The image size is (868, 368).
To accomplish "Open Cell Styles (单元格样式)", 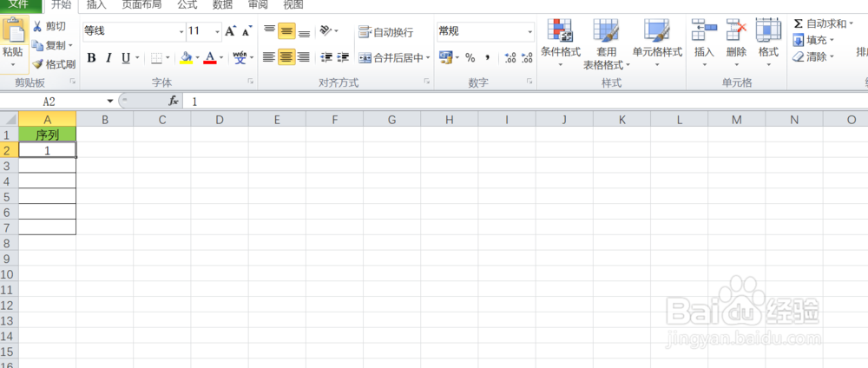I will 657,43.
